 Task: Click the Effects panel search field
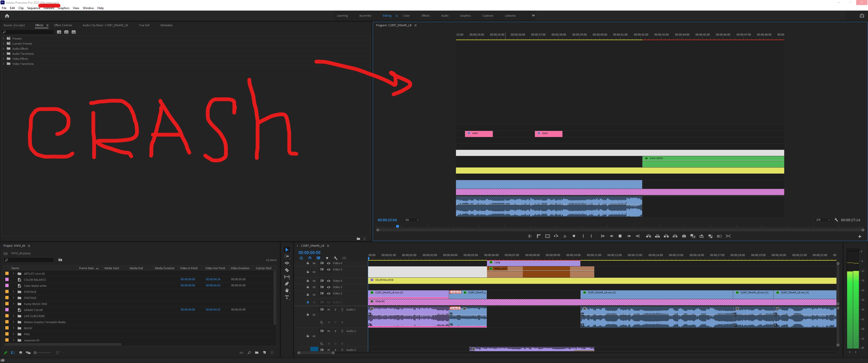click(x=29, y=32)
